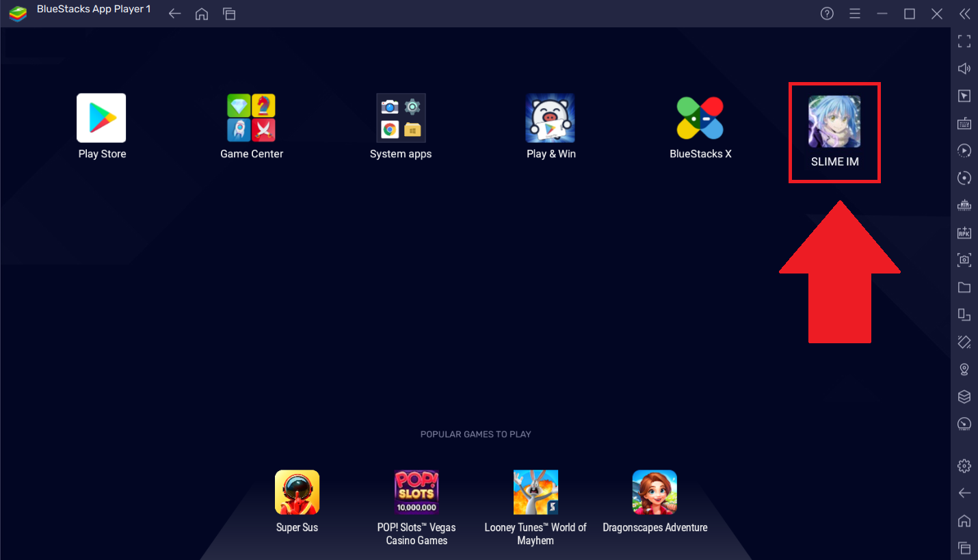Collapse the sidebar with double chevron
978x560 pixels.
964,14
